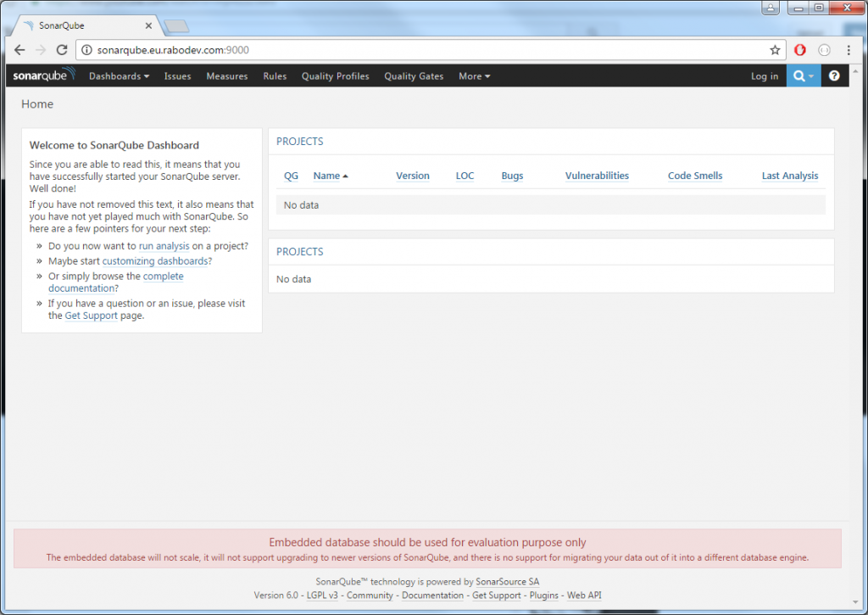Sort projects by Bugs column
The height and width of the screenshot is (615, 868).
point(512,176)
